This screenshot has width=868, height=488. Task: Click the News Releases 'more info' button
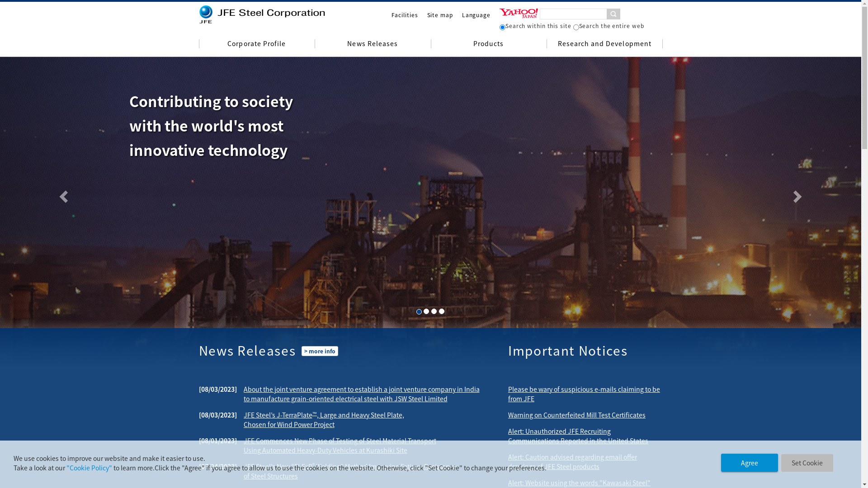320,351
